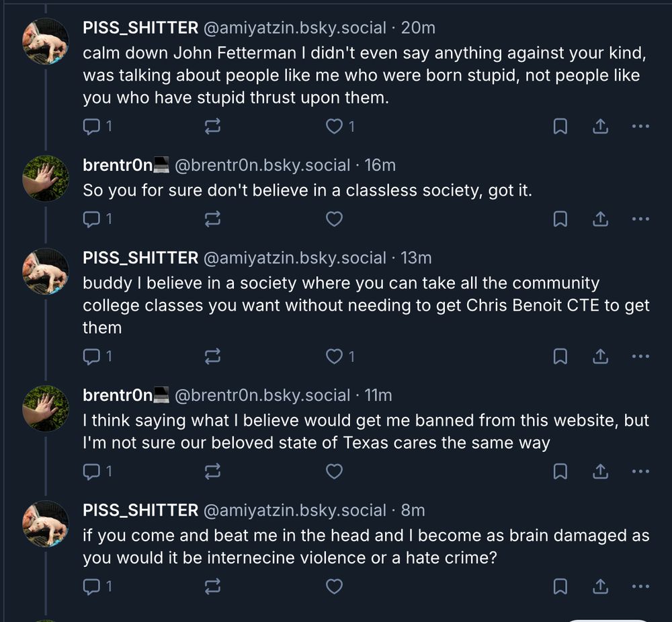The width and height of the screenshot is (672, 622).
Task: Reply to the John Fetterman post
Action: click(x=91, y=126)
